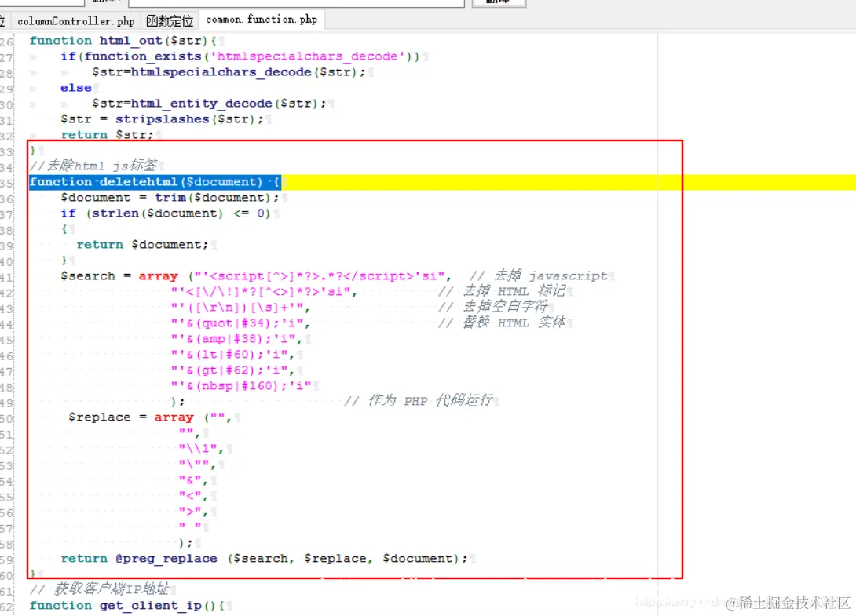Click '$str = stripslashes($str);' line
Screen dimensions: 856x616
pos(162,119)
